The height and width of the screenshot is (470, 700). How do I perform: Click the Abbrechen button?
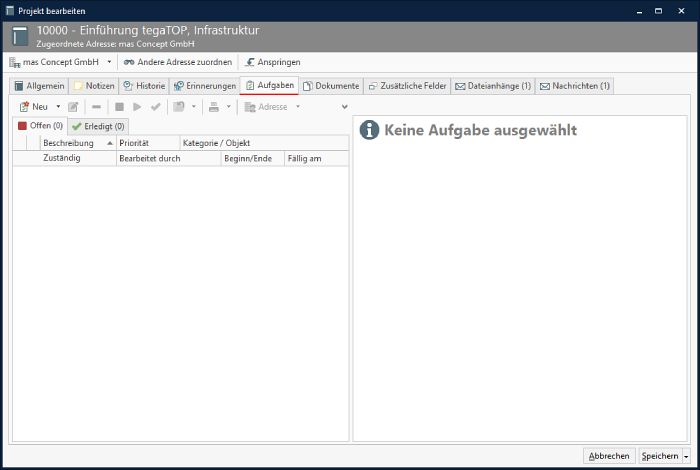(609, 456)
